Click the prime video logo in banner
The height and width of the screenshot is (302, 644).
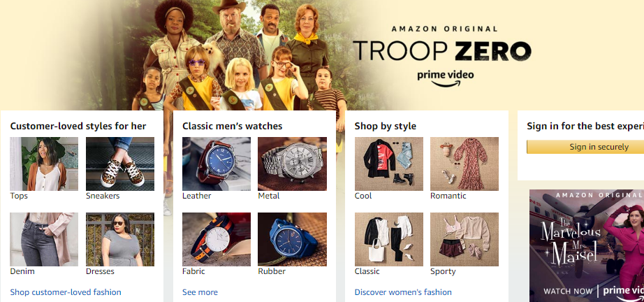point(446,78)
